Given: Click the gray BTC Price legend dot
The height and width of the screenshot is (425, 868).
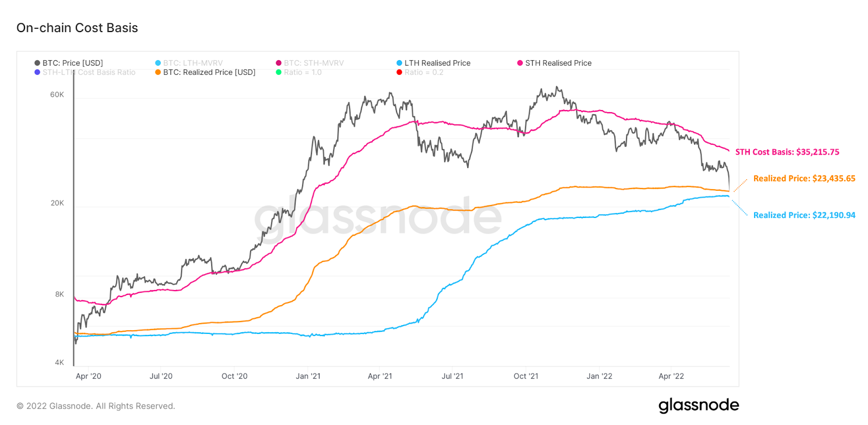Looking at the screenshot, I should click(37, 63).
